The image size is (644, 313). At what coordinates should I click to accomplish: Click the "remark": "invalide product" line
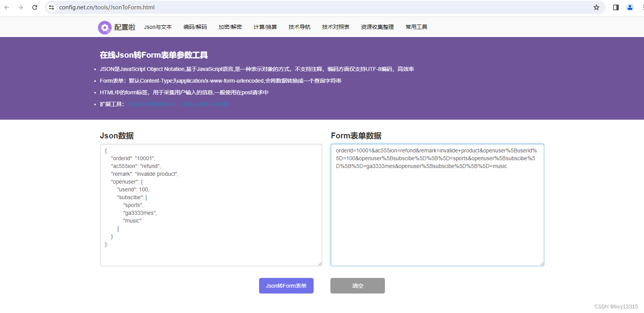145,174
